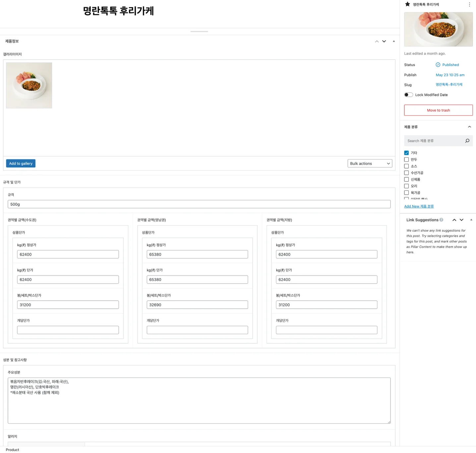Viewport: 476px width, 453px height.
Task: Move Link Suggestions panel down
Action: (461, 220)
